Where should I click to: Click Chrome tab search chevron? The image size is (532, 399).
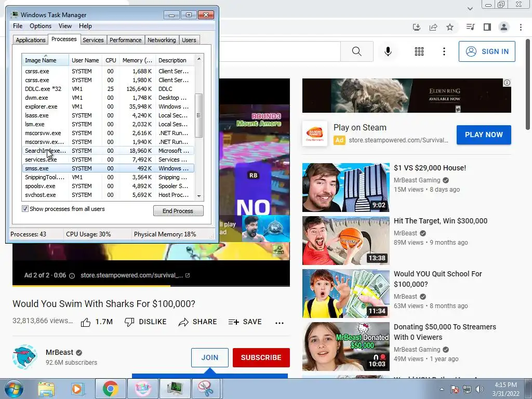470,9
